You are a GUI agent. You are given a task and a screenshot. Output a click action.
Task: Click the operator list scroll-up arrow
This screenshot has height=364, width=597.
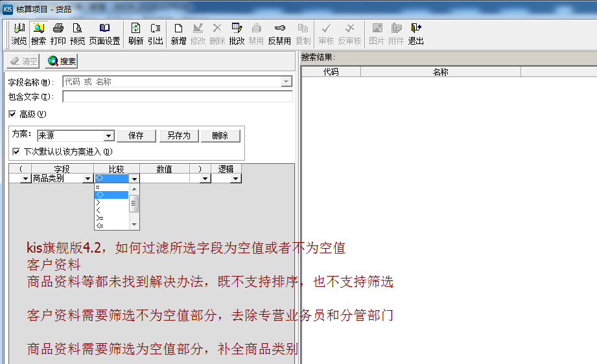click(134, 188)
